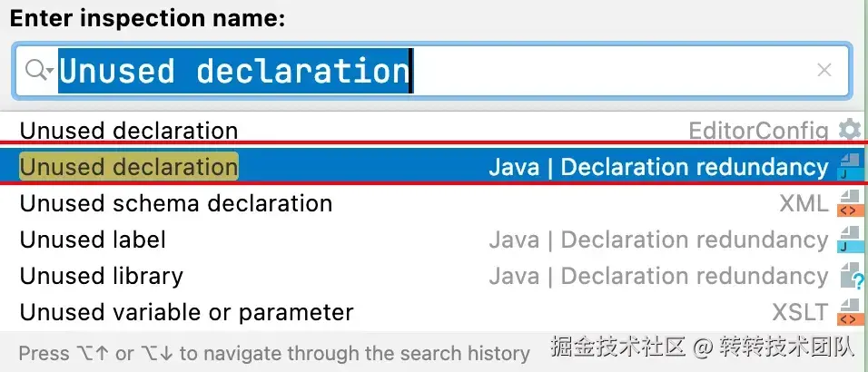Click the XML category label
The height and width of the screenshot is (372, 868).
[804, 203]
